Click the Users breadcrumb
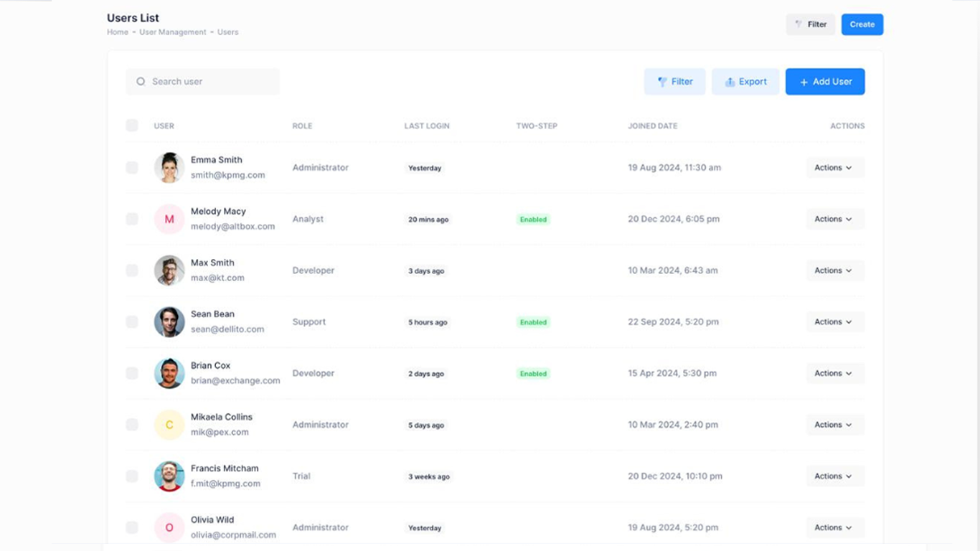 tap(228, 32)
